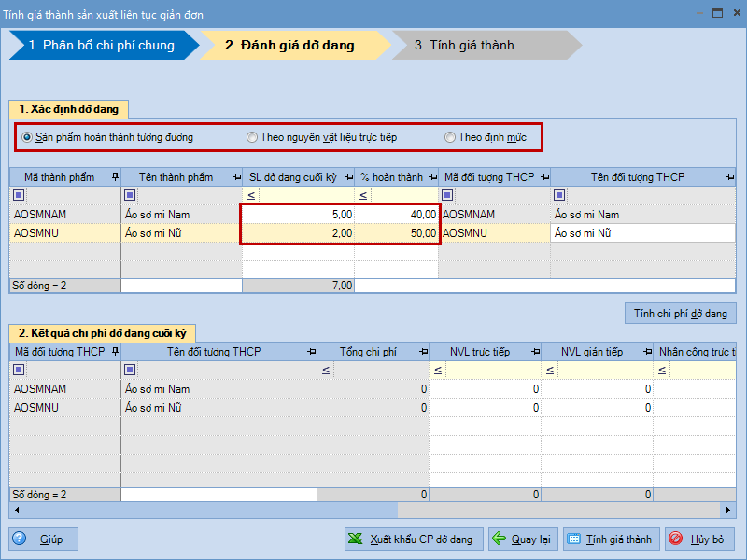Click the horizontal scrollbar right arrow
This screenshot has height=560, width=747.
pos(728,510)
